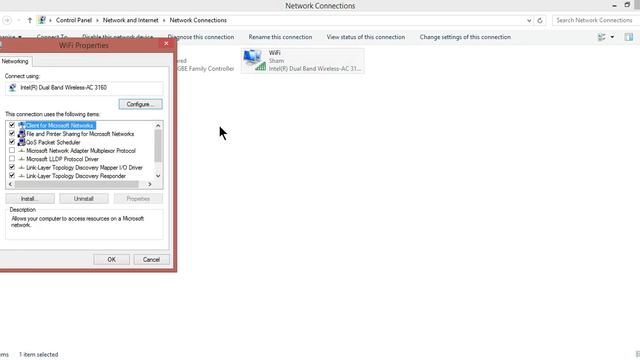Click the items list scroll down arrow
Viewport: 640px width, 360px height.
tap(158, 176)
